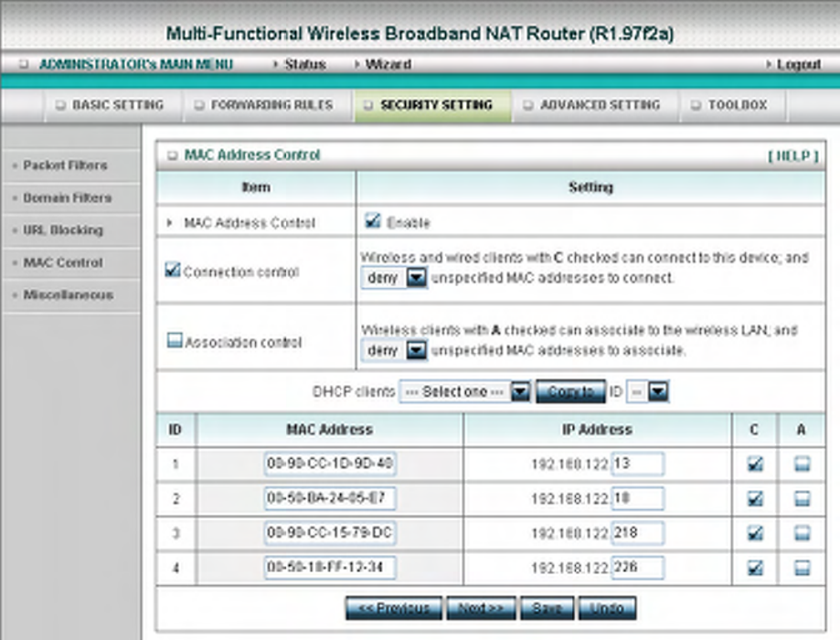The width and height of the screenshot is (840, 640).
Task: Uncheck the MAC Address Control Enable box
Action: tap(372, 220)
